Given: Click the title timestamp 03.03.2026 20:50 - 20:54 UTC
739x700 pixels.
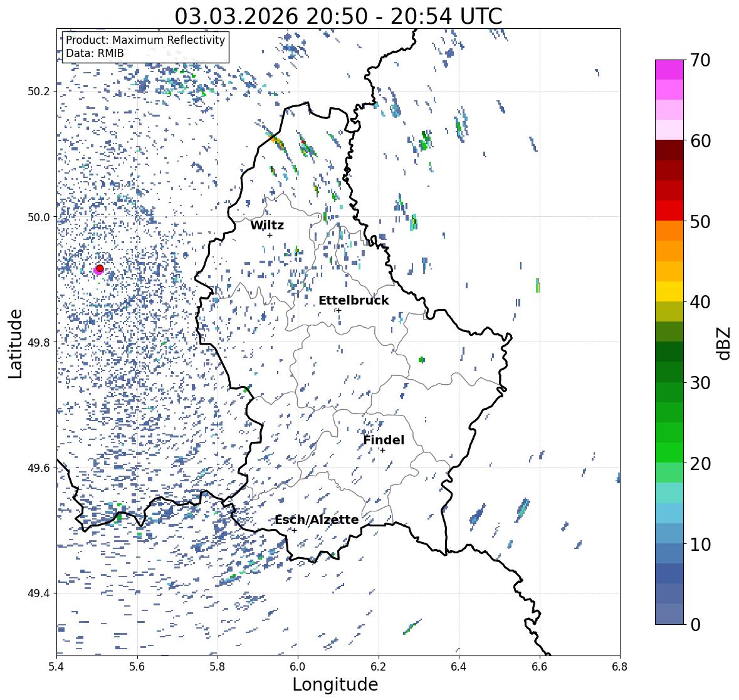Looking at the screenshot, I should pos(338,16).
